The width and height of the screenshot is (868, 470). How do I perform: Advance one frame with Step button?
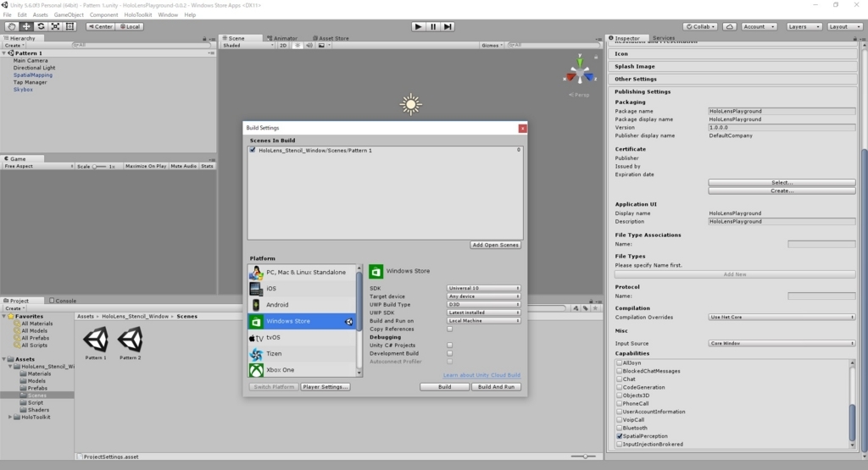point(448,26)
